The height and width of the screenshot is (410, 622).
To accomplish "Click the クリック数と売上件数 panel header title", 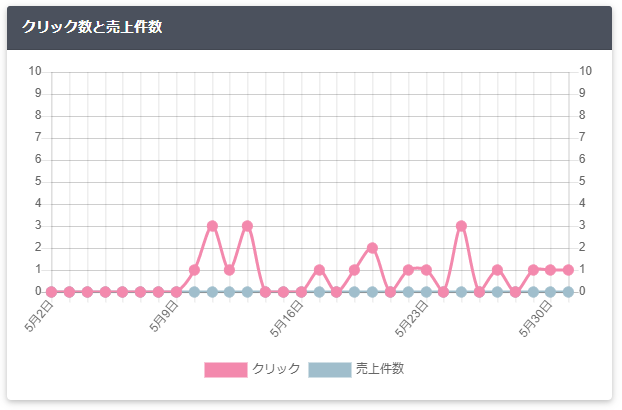I will [x=92, y=27].
